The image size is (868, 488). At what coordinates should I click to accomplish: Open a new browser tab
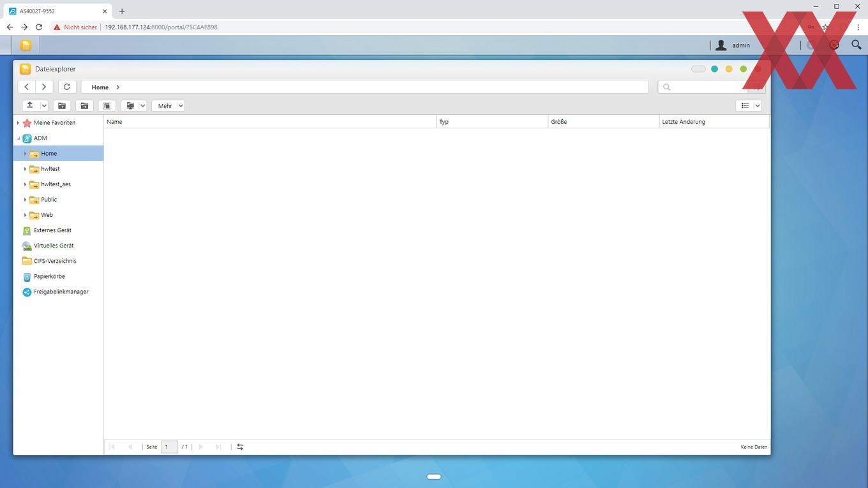tap(122, 11)
